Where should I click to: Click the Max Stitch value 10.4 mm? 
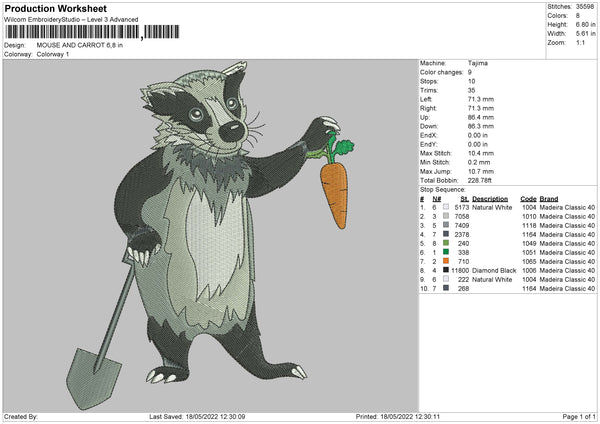481,153
